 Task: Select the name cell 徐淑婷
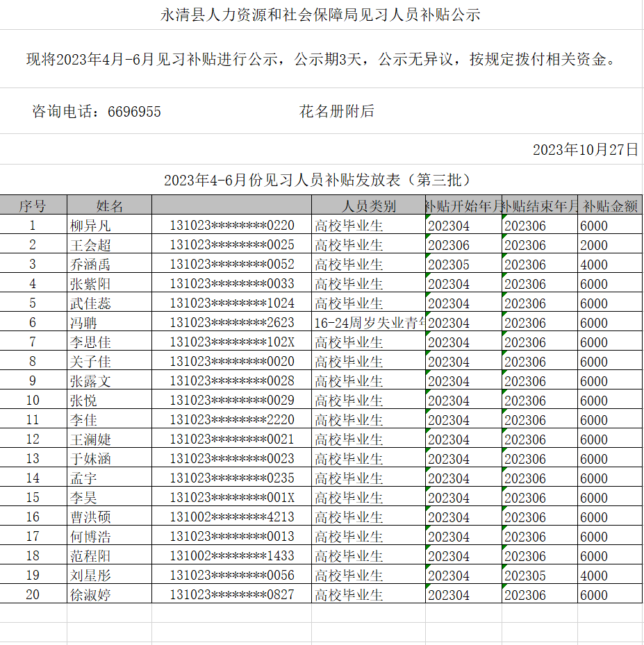(110, 594)
